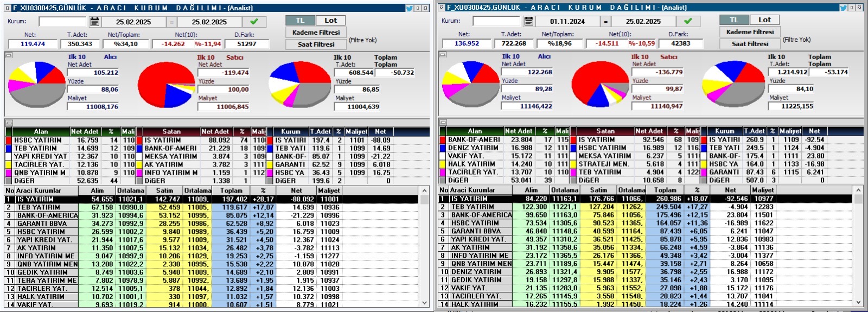This screenshot has height=312, width=868.
Task: Click Net value 136.952 in the right window
Action: point(467,43)
